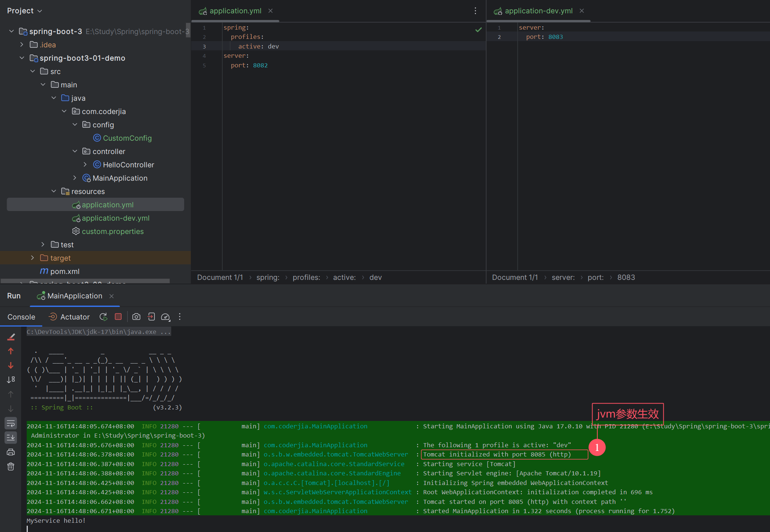This screenshot has height=532, width=770.
Task: Click the 'port:' breadcrumb in right editor
Action: click(595, 277)
